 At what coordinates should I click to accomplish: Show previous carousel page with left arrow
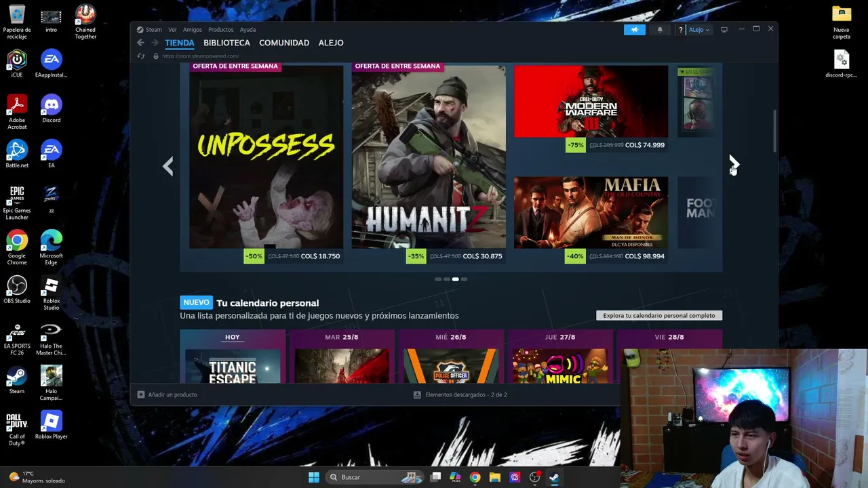click(x=168, y=166)
